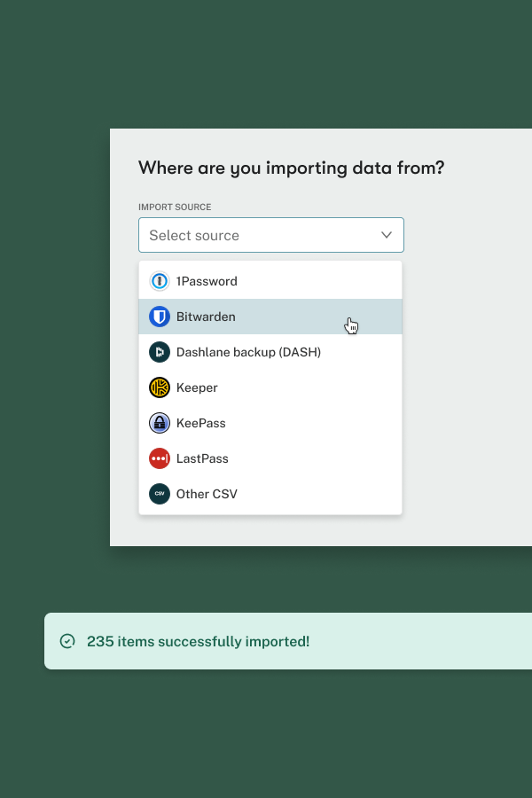
Task: Choose 1Password as import source
Action: [270, 281]
